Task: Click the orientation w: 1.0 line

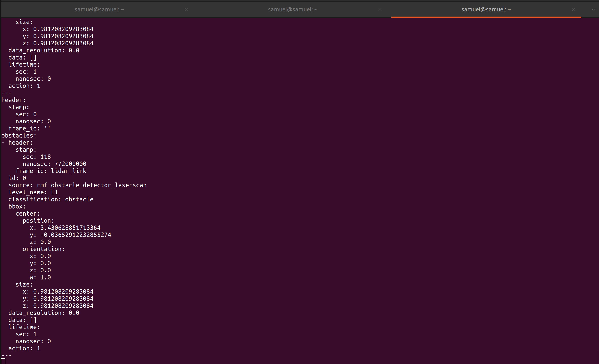Action: pyautogui.click(x=40, y=277)
